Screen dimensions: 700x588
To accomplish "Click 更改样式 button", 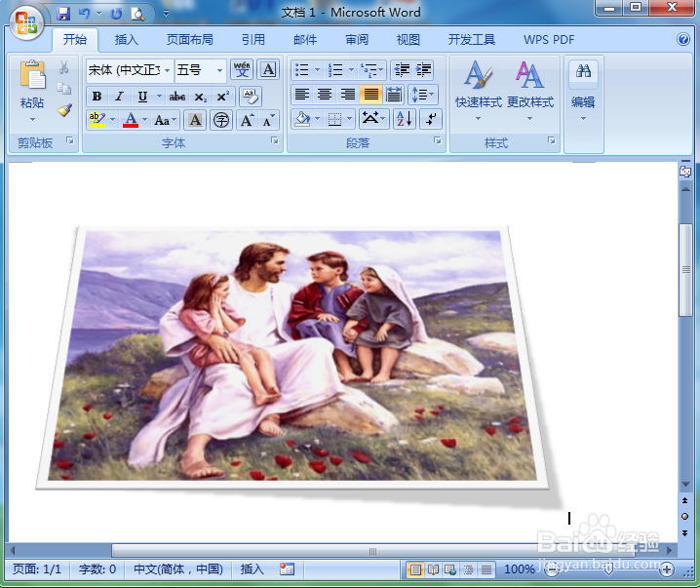I will click(530, 92).
